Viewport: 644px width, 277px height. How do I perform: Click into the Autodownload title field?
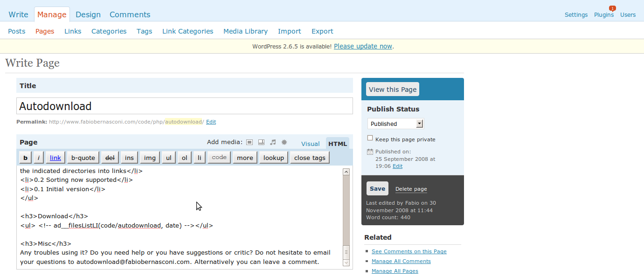pos(184,106)
